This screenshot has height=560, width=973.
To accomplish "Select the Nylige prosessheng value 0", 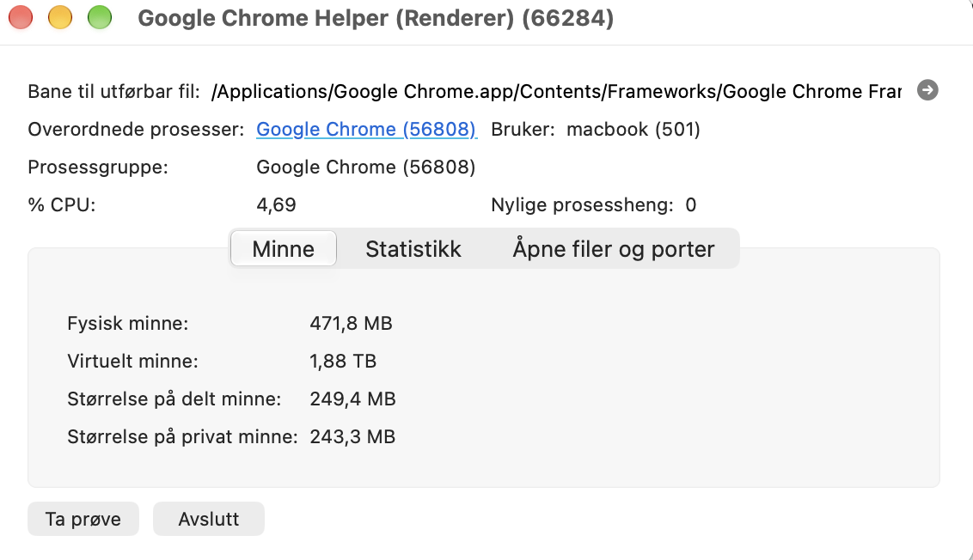I will point(691,204).
